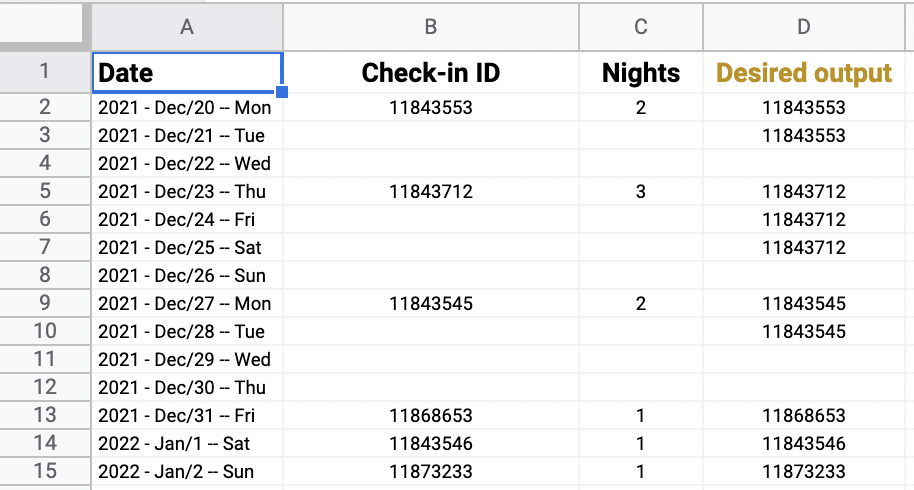Click the 'Check-in ID' header cell
This screenshot has height=490, width=914.
[431, 73]
